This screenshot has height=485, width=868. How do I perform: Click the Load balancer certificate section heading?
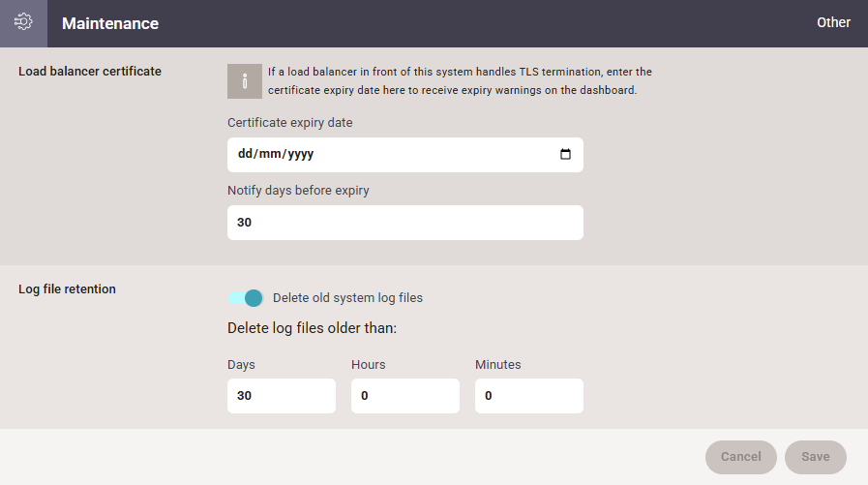coord(90,72)
